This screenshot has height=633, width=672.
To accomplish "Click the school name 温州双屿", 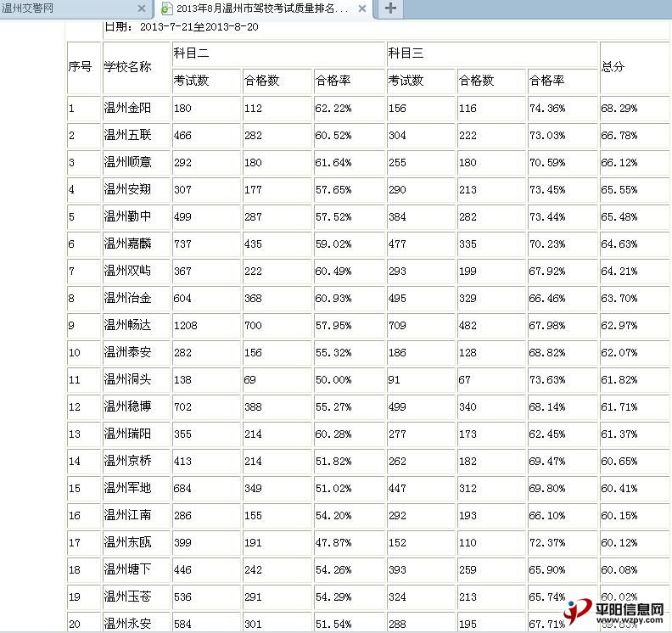I will 128,271.
